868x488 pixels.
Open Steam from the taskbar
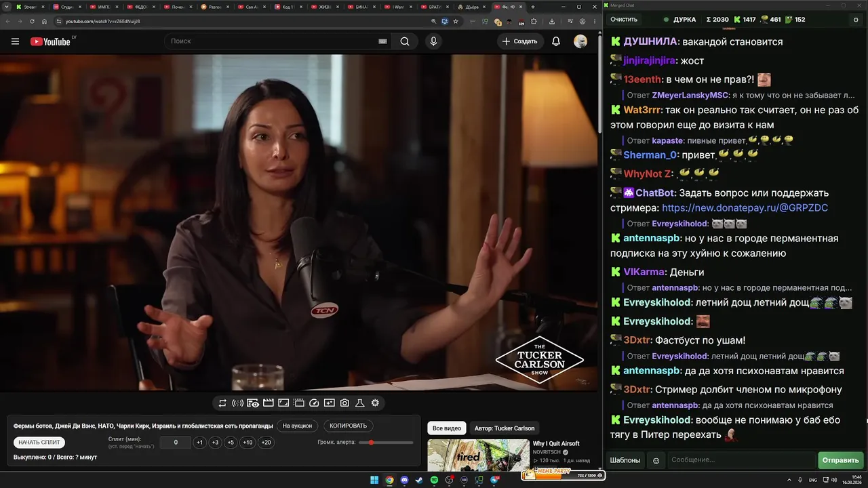(x=419, y=481)
